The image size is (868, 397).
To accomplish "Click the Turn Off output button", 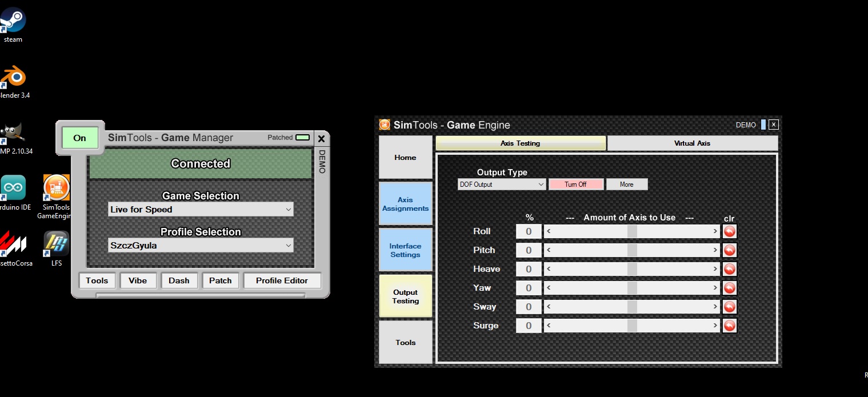I will [575, 185].
